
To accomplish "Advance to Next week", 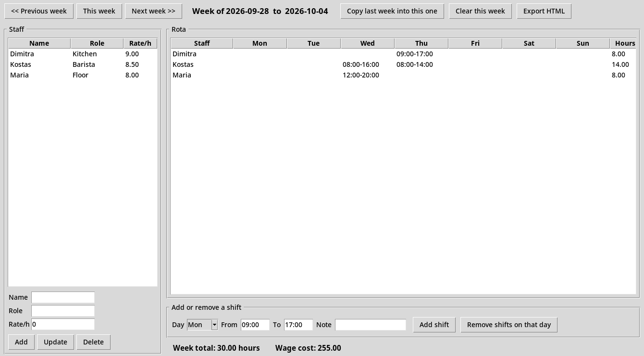I will [153, 11].
